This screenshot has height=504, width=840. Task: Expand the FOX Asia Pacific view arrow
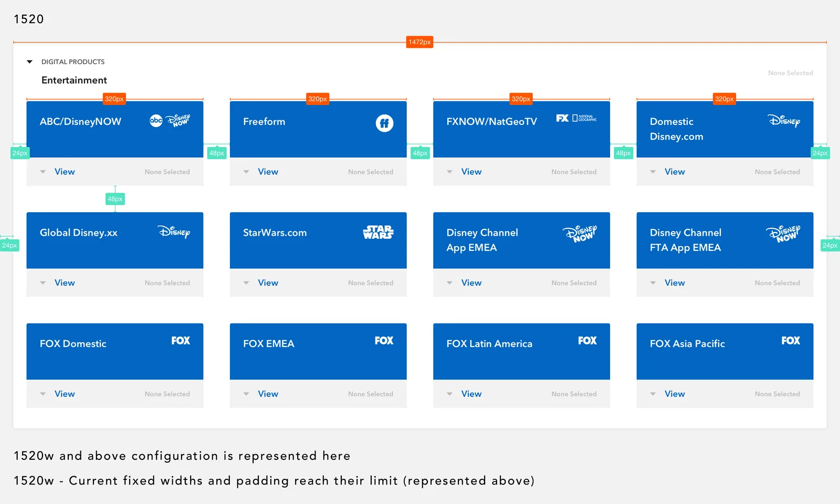click(653, 394)
